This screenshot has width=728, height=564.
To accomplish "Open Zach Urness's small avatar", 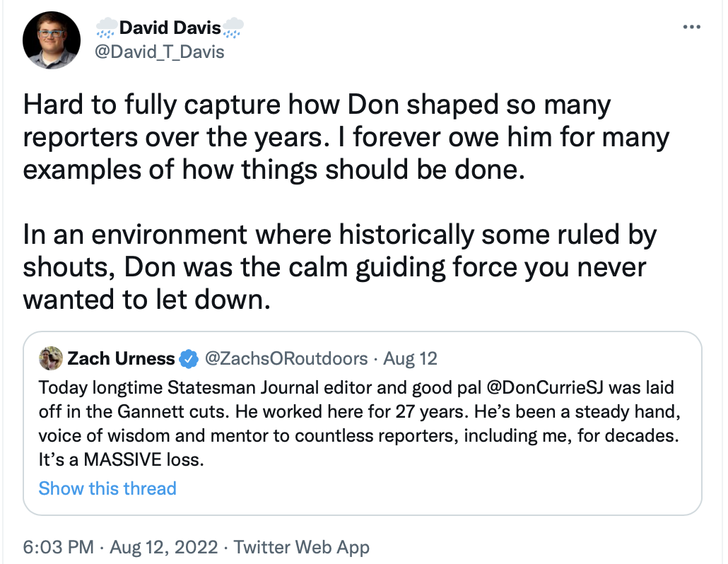I will coord(50,358).
